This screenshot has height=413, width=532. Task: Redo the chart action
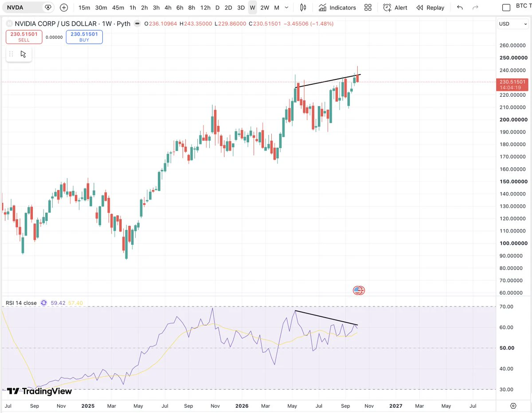(x=476, y=8)
